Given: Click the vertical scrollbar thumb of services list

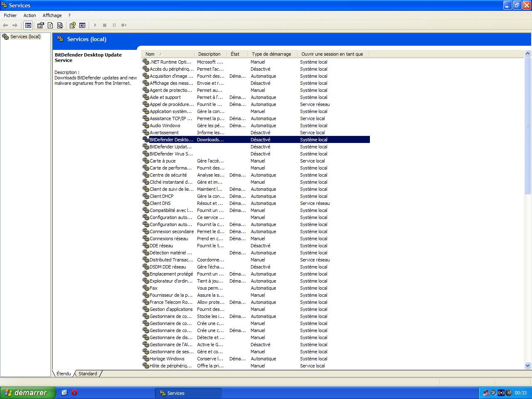Looking at the screenshot, I should tap(528, 125).
